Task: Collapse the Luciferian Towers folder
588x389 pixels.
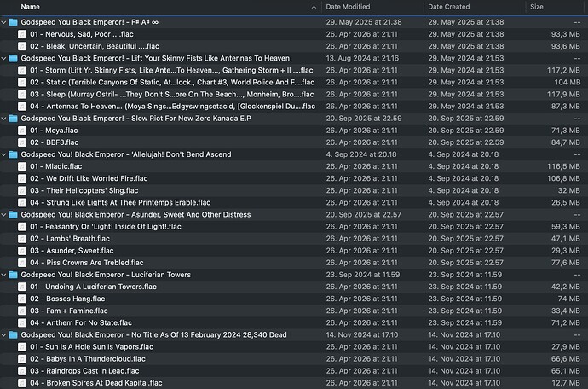Action: point(3,275)
